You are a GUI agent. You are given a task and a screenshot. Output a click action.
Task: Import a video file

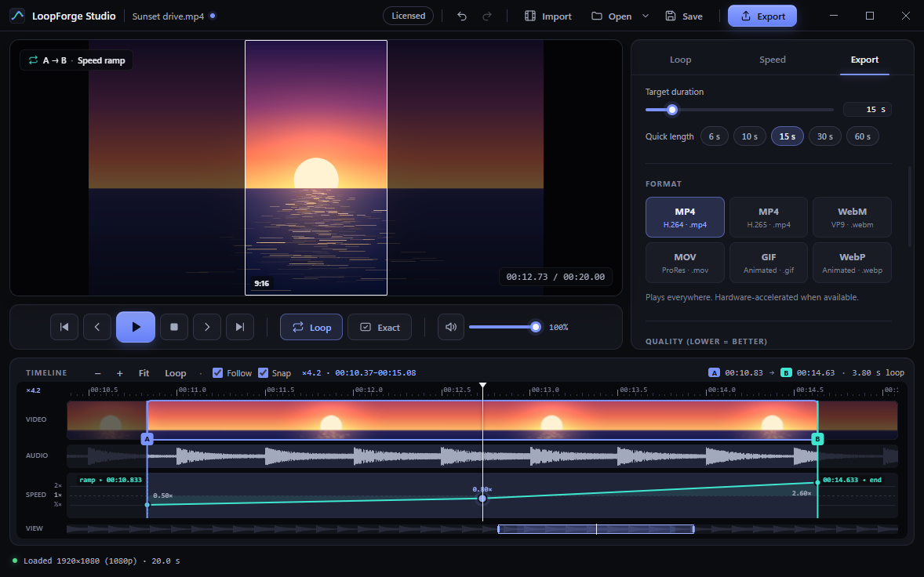(x=548, y=16)
